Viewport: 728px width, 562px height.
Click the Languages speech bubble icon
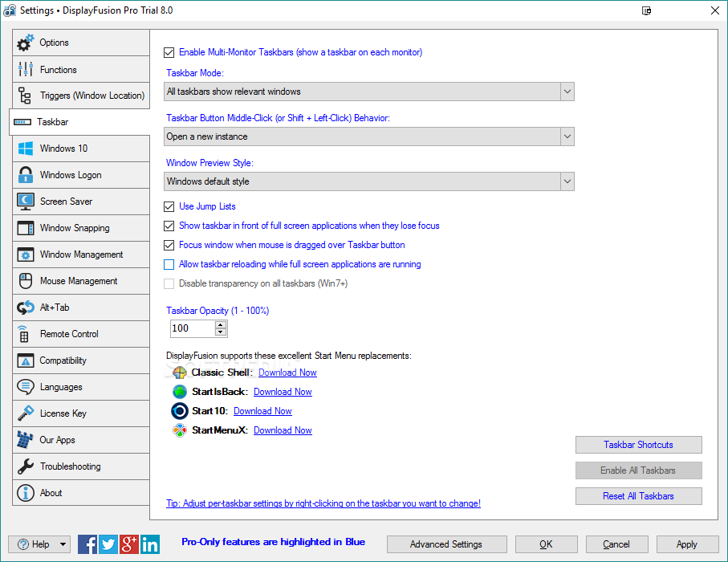tap(26, 386)
